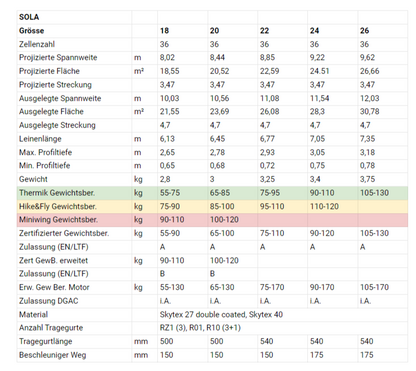The image size is (416, 371).
Task: Select the Zertifizierter Gewichtsber. value 90-120
Action: tap(322, 233)
